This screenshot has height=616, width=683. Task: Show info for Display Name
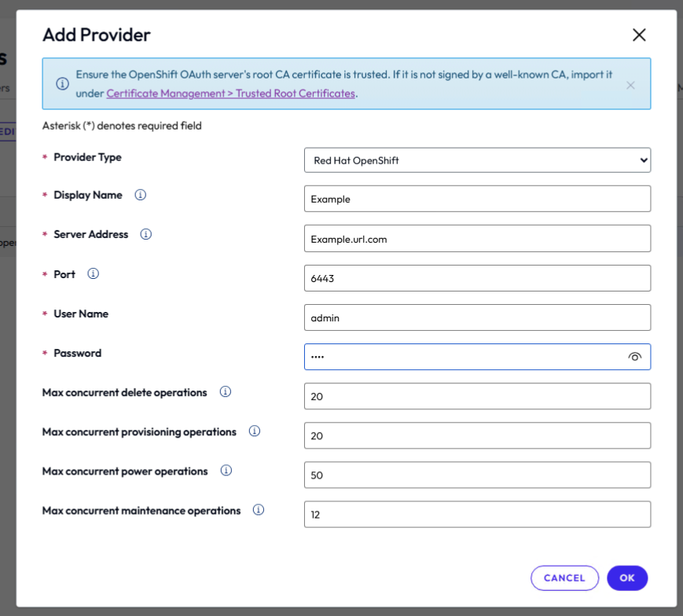(140, 195)
